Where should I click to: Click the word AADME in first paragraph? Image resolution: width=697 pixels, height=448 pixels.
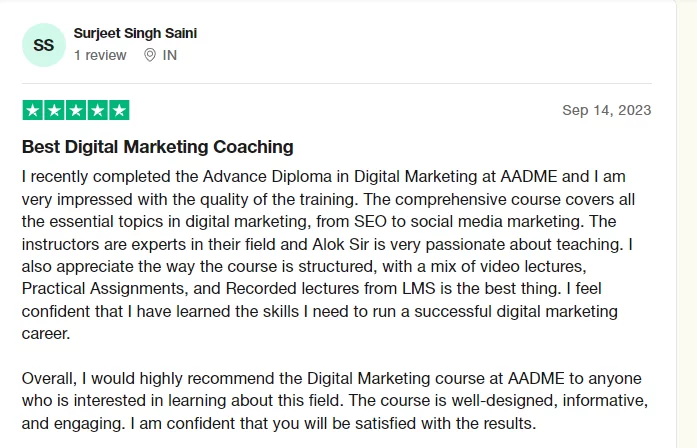coord(529,176)
